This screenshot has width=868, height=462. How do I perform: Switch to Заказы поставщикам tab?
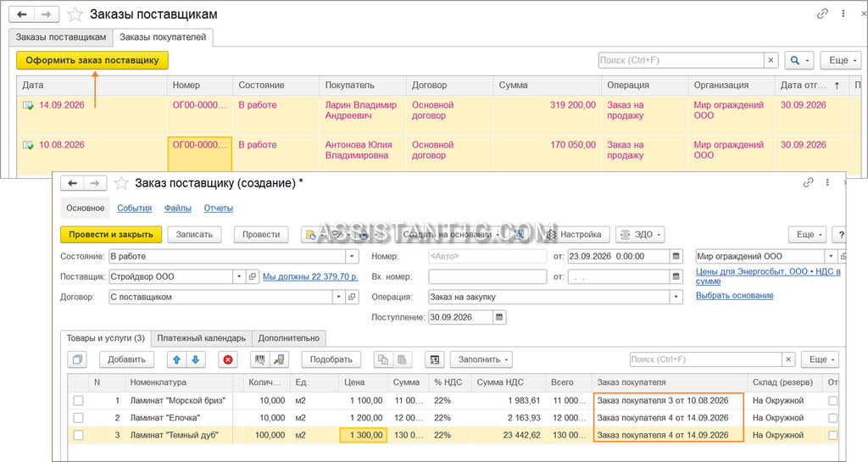[x=61, y=37]
